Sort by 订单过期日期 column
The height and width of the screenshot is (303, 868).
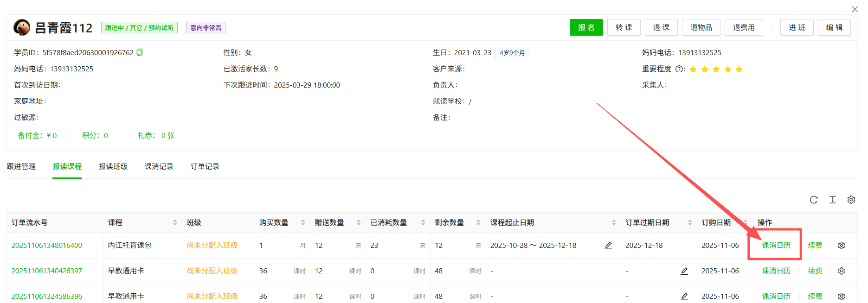690,223
